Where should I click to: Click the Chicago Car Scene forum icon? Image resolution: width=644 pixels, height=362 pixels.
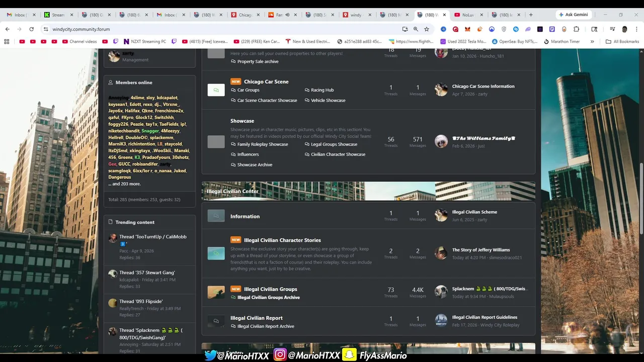click(x=216, y=90)
